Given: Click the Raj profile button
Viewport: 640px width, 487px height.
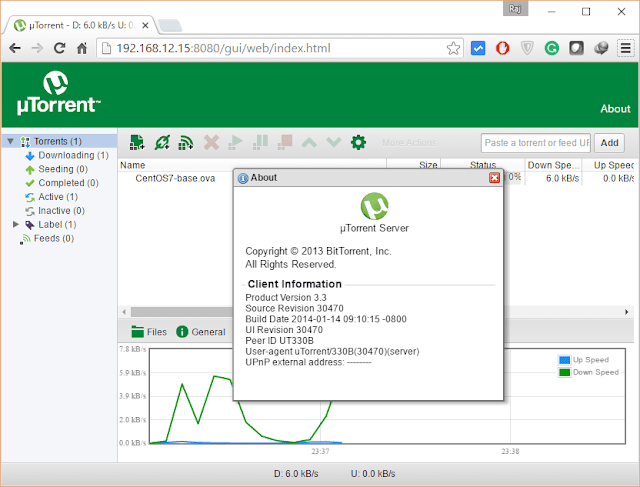Looking at the screenshot, I should tap(515, 9).
